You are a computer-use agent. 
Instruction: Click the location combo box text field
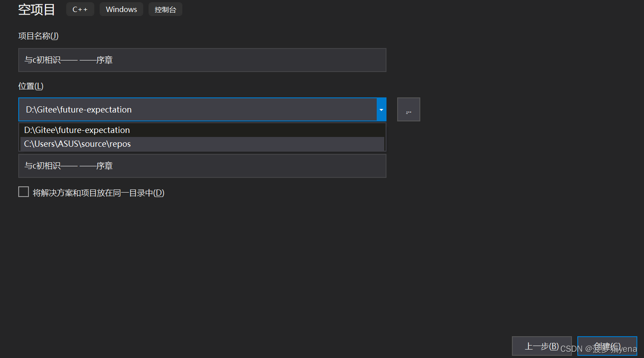click(197, 109)
